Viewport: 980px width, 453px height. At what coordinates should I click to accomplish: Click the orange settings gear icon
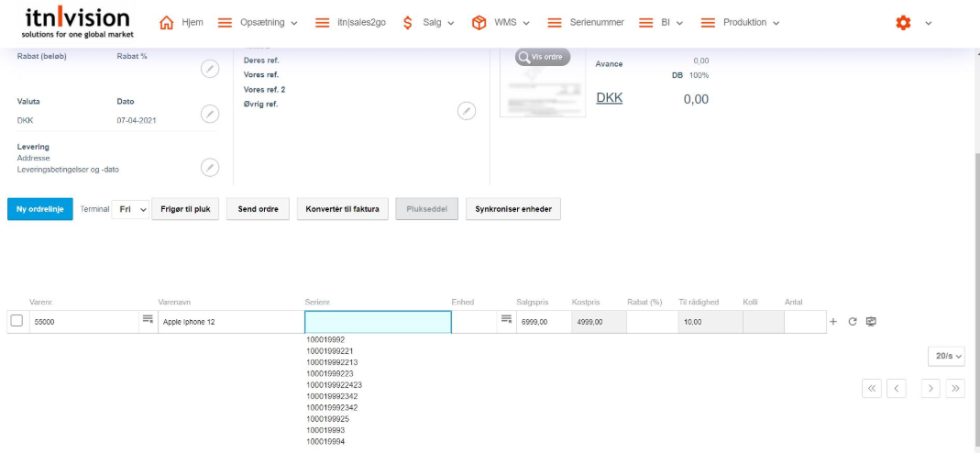click(x=903, y=23)
